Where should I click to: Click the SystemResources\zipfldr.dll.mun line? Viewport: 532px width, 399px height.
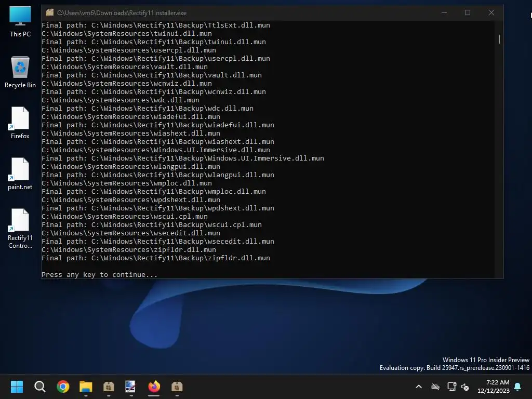129,250
